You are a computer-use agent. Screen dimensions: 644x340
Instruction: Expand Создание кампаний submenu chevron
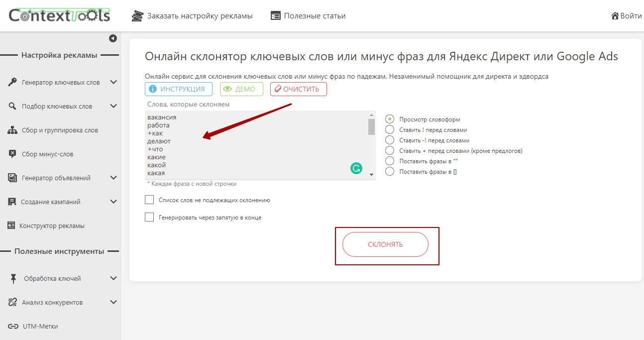[113, 202]
